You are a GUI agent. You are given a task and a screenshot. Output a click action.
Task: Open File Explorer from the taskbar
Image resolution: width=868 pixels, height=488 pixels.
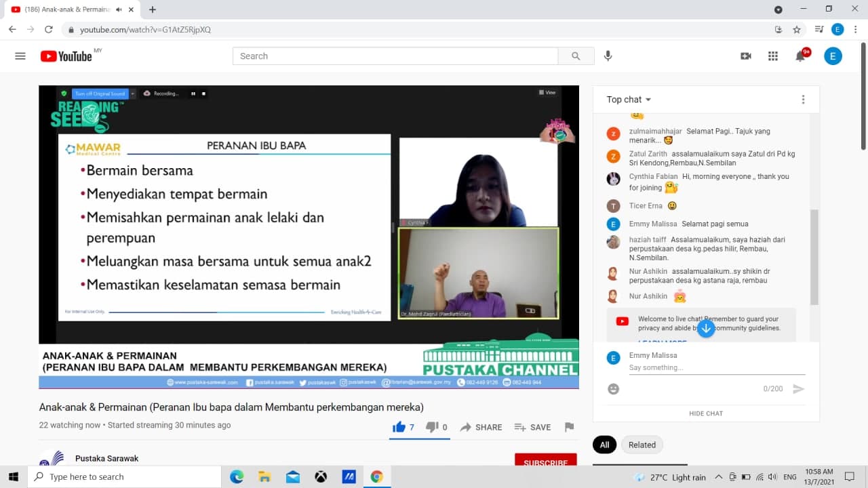[264, 477]
